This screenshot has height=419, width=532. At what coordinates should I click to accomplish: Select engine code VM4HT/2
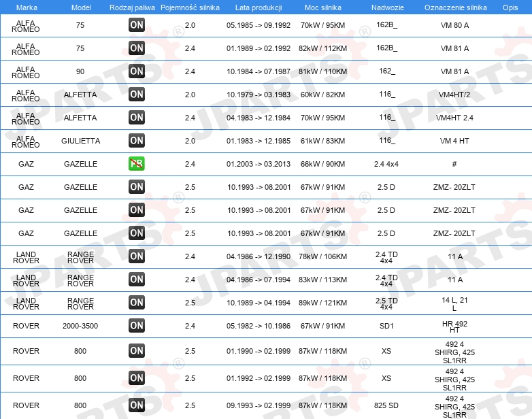tap(454, 95)
